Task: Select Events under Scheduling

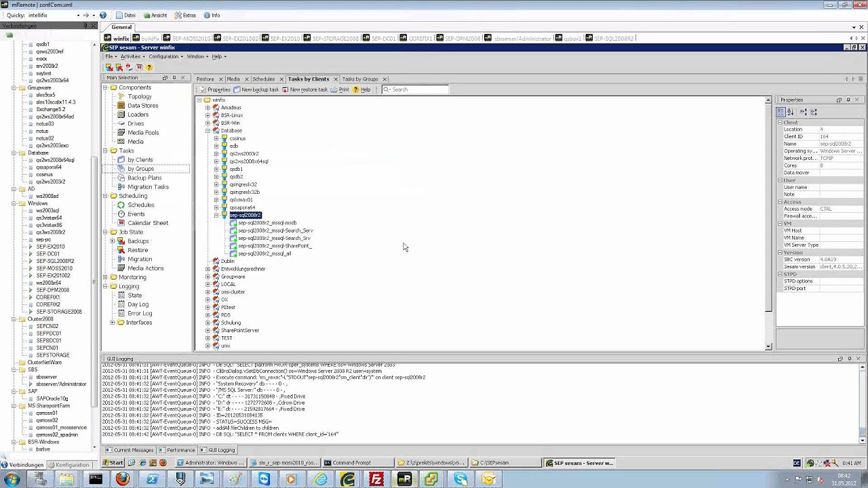Action: pos(136,214)
